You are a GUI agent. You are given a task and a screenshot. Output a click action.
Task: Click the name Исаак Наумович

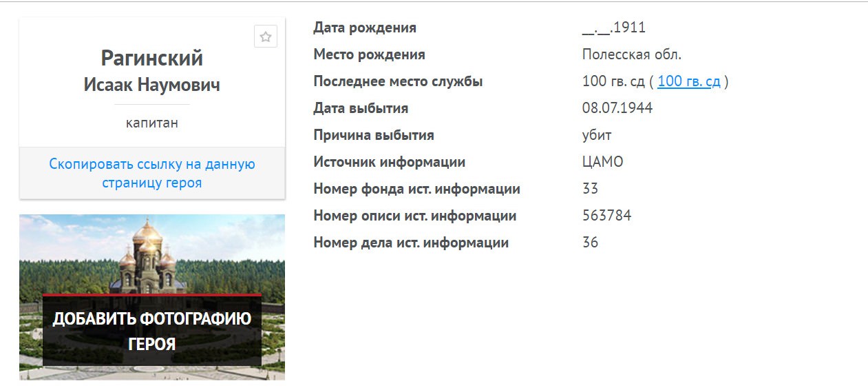(x=152, y=85)
